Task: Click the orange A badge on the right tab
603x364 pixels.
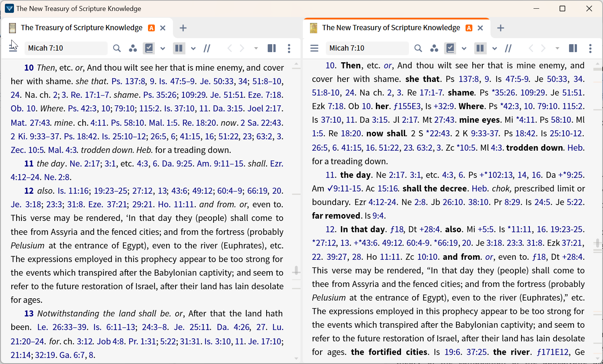Action: [x=469, y=28]
